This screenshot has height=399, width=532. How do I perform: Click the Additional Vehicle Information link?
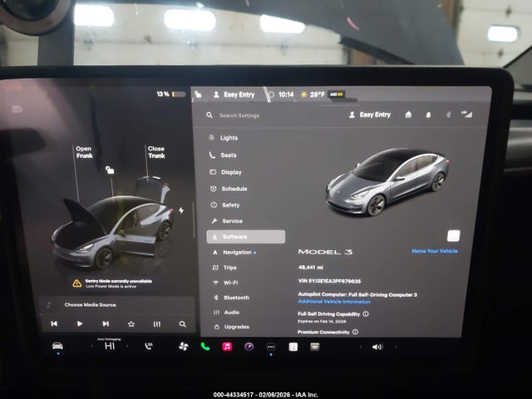334,302
